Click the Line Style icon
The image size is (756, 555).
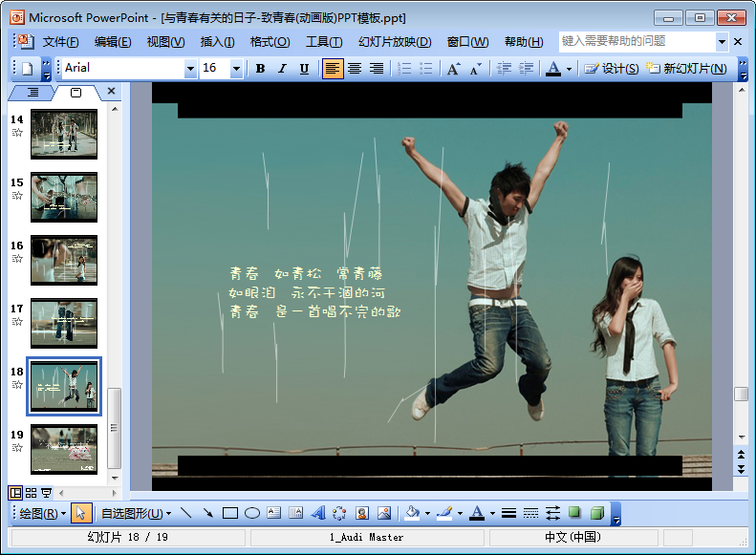pos(509,513)
